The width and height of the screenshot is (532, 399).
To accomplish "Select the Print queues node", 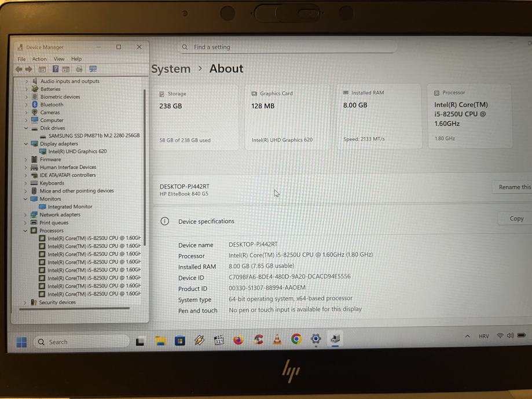I will (54, 223).
